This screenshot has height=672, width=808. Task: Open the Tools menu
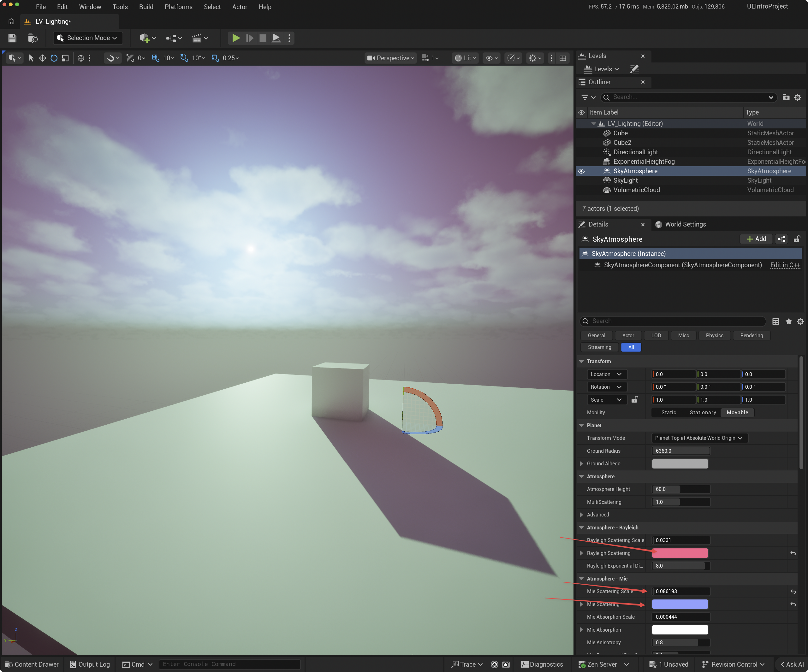point(120,7)
